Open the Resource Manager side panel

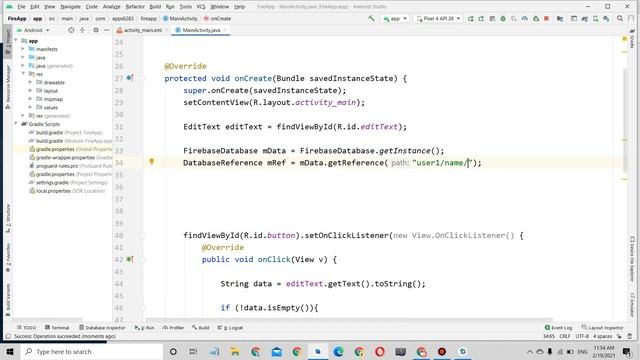click(8, 86)
